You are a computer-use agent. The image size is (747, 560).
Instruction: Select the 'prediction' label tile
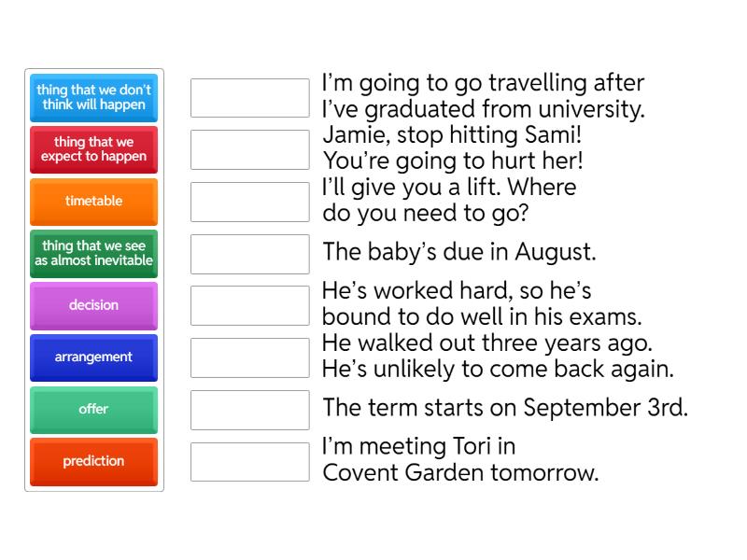coord(93,461)
